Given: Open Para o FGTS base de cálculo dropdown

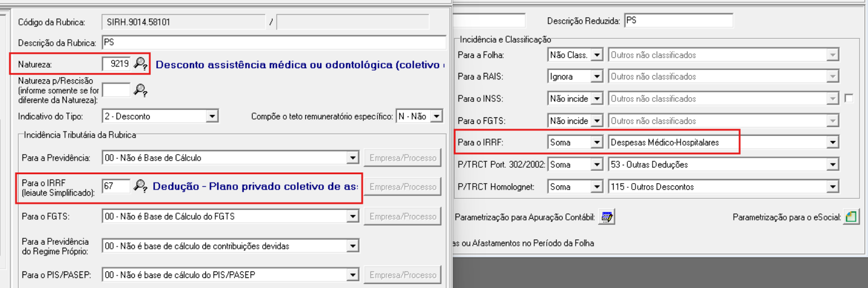Looking at the screenshot, I should [353, 217].
